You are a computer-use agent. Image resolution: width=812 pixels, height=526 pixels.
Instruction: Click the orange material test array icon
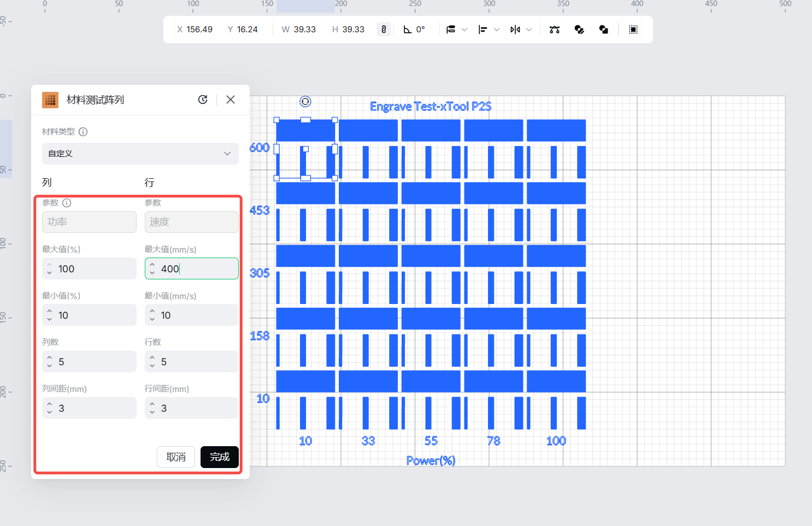point(50,100)
